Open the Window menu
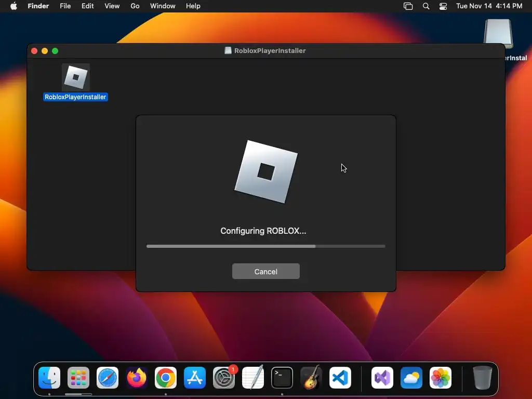Screen dimensions: 532x399 pyautogui.click(x=163, y=6)
